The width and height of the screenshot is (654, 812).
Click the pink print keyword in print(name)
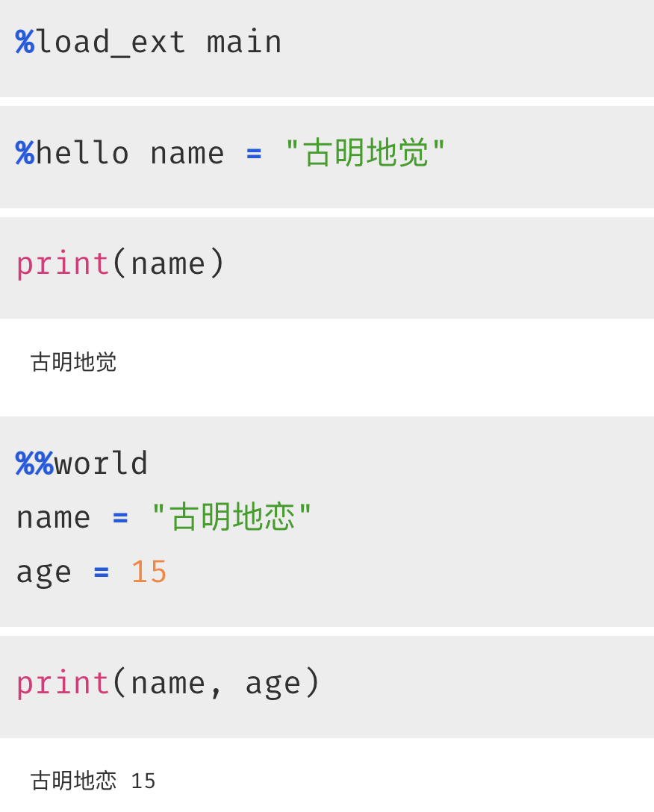tap(63, 264)
